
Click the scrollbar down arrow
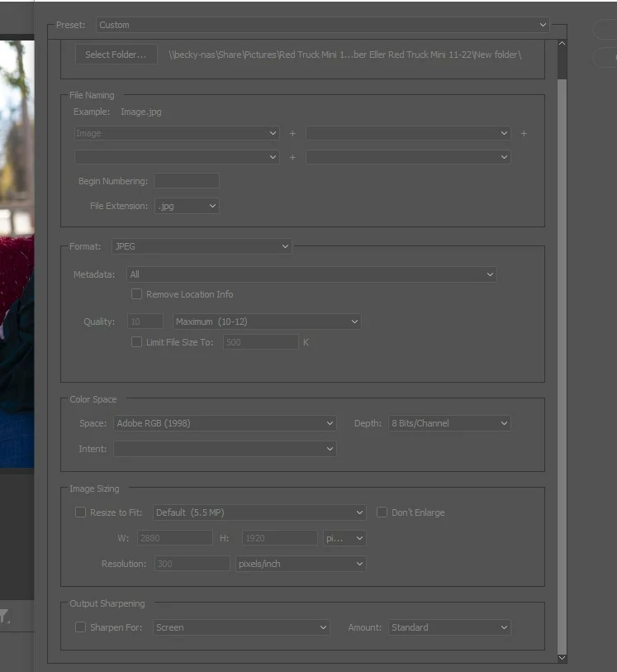click(x=562, y=658)
